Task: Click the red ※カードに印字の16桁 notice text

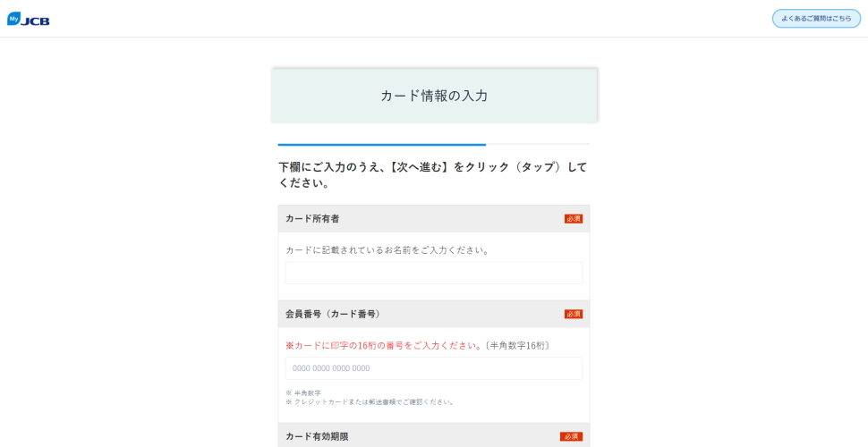Action: [383, 345]
